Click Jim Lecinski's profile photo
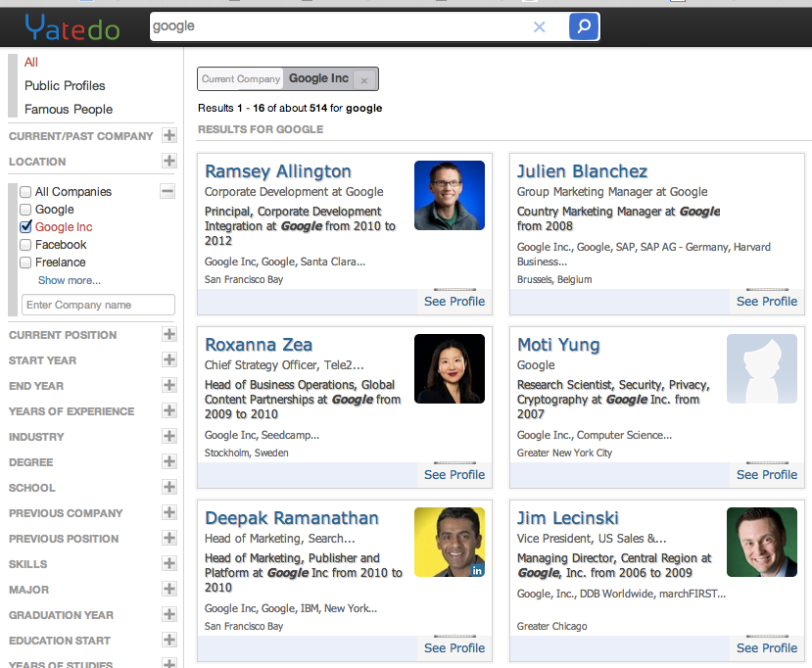This screenshot has height=668, width=812. [x=762, y=543]
